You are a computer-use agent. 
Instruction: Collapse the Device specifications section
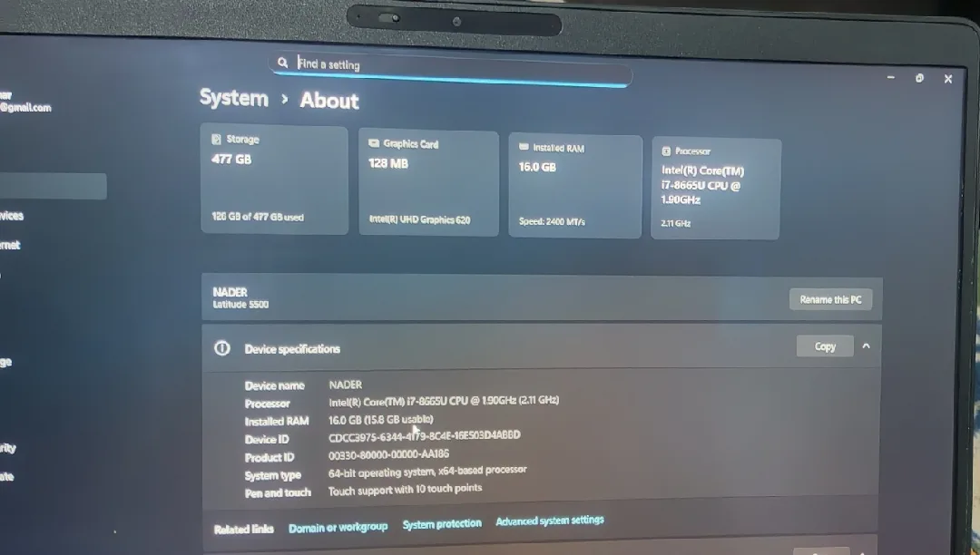[x=865, y=346]
